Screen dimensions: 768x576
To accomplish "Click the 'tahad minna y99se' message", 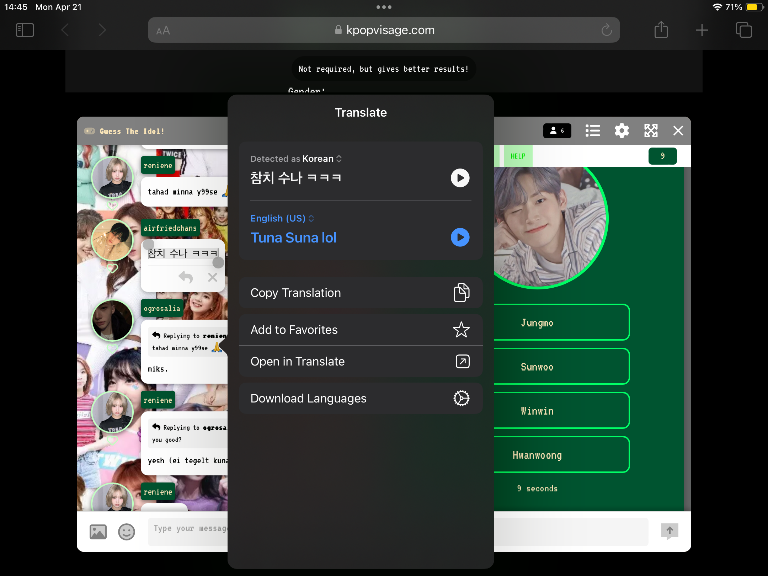I will tap(185, 192).
